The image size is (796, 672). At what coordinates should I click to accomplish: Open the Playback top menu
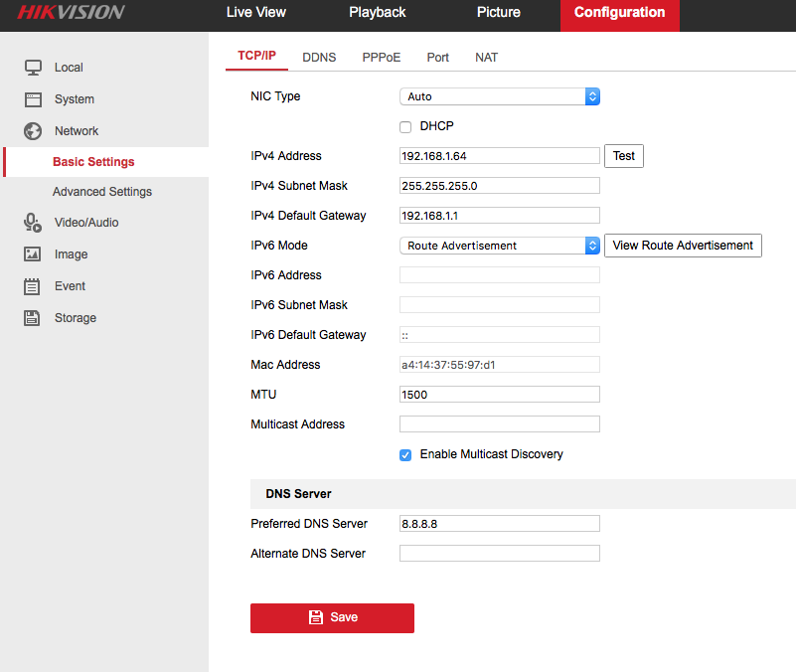pos(378,13)
